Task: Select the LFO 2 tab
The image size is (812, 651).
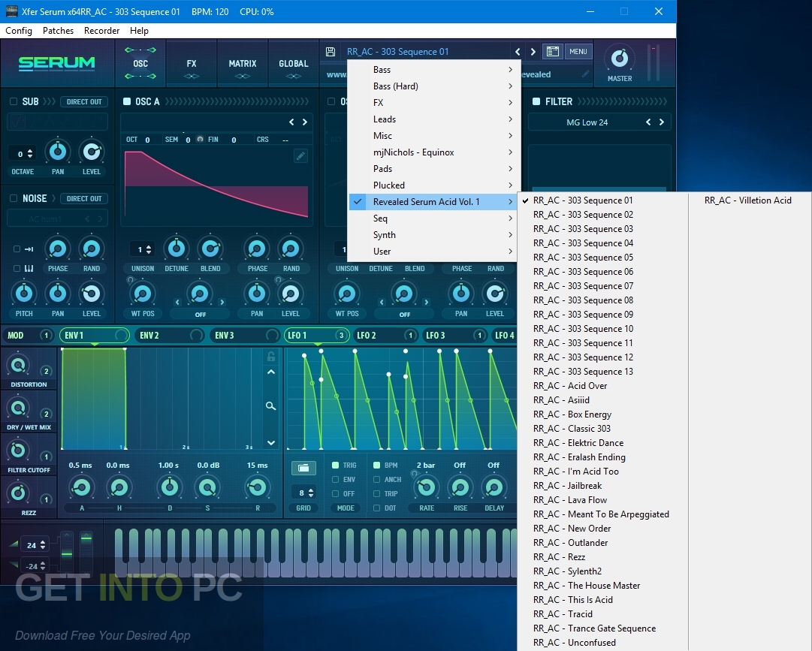Action: 385,336
